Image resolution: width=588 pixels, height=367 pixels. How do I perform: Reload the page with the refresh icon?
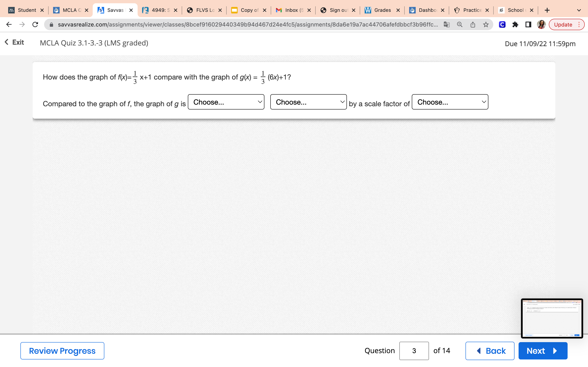35,24
